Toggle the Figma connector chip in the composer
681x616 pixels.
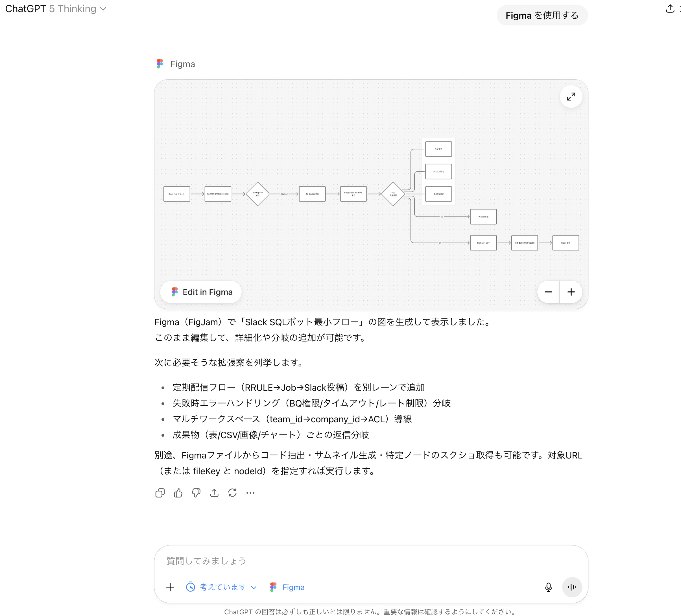point(287,587)
